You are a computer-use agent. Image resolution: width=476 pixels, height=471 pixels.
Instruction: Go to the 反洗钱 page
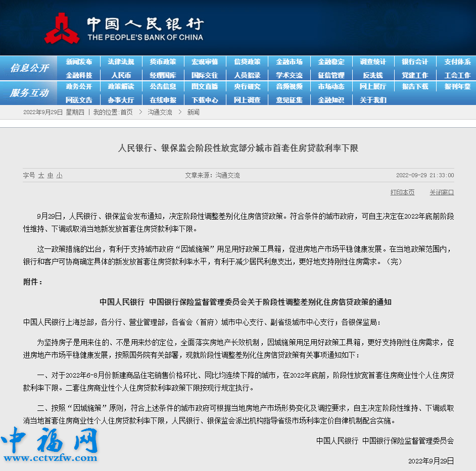tap(373, 75)
